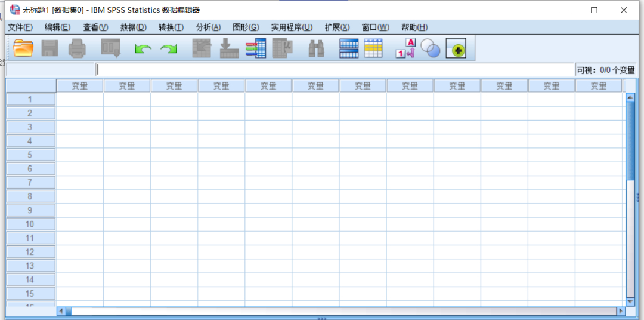
Task: Click the Save floppy disk icon
Action: coord(49,48)
